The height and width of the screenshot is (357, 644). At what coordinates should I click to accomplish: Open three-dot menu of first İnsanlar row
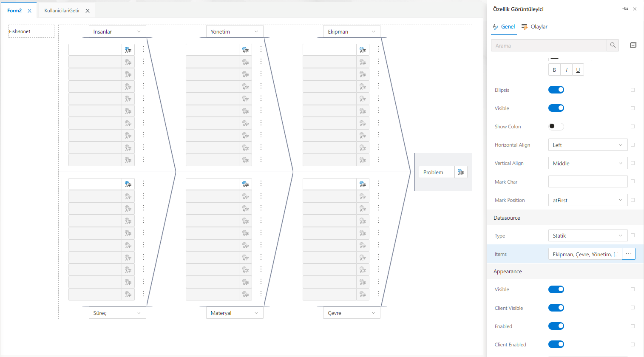[144, 49]
